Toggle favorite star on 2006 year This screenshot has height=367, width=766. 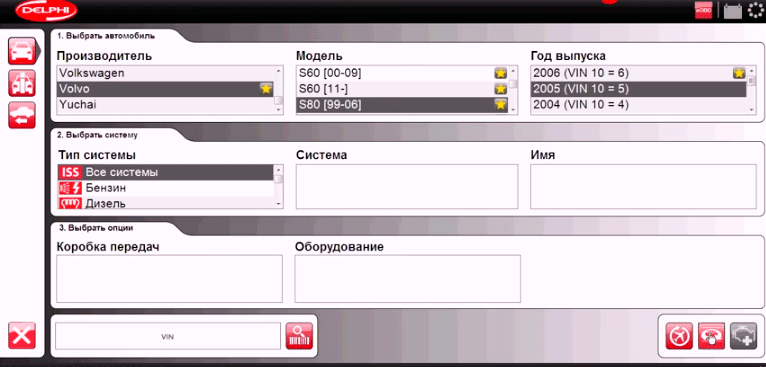pos(739,73)
